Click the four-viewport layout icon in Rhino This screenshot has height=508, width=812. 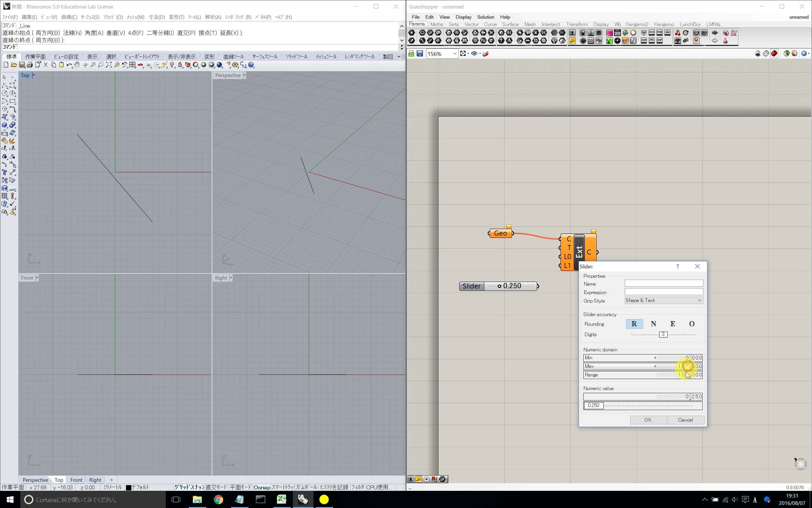[x=133, y=65]
